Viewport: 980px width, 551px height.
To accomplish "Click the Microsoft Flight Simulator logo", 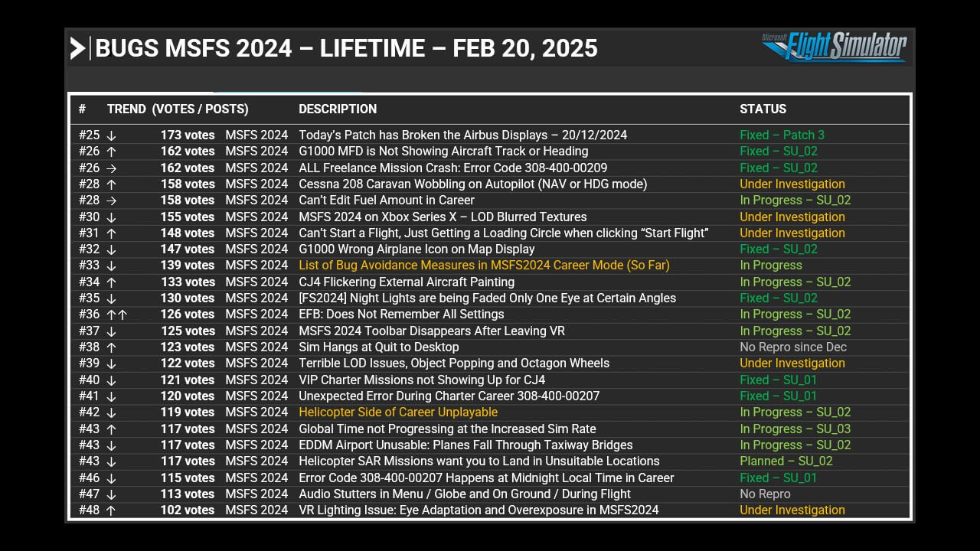I will 834,46.
